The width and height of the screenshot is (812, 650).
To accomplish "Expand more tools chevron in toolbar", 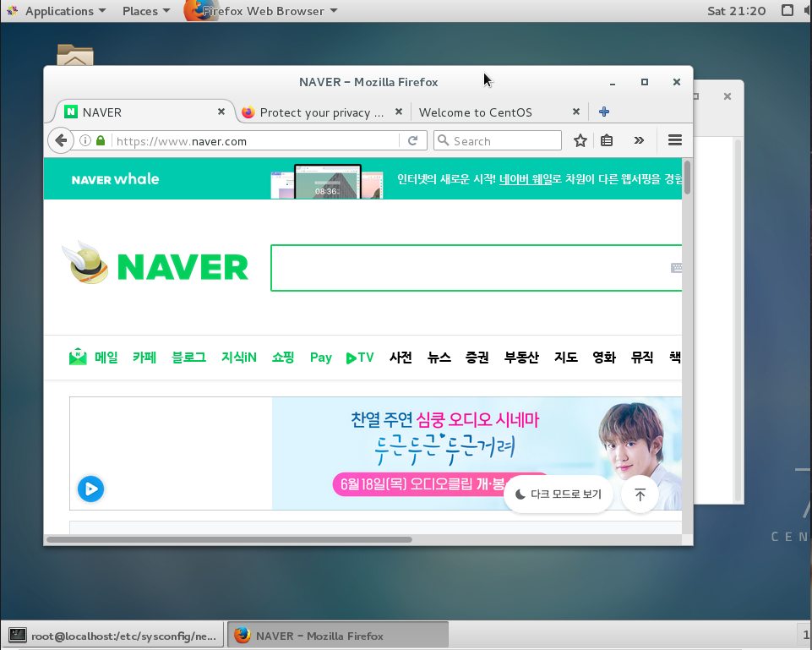I will coord(639,140).
